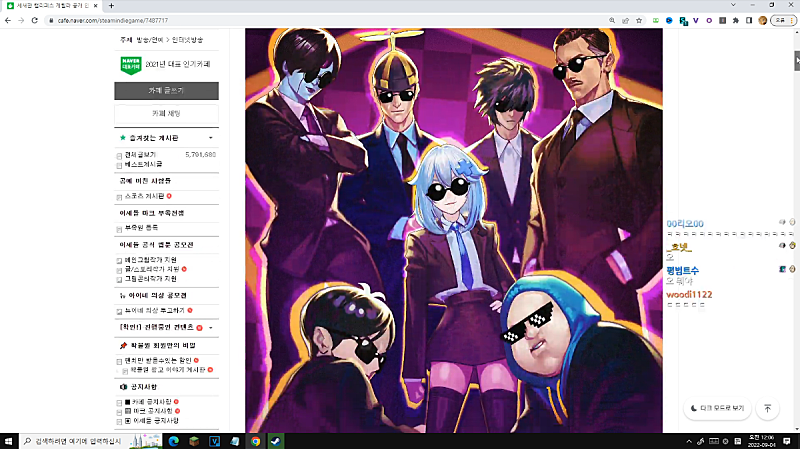Close the current browser tab
Screen dimensions: 800x449
(95, 6)
